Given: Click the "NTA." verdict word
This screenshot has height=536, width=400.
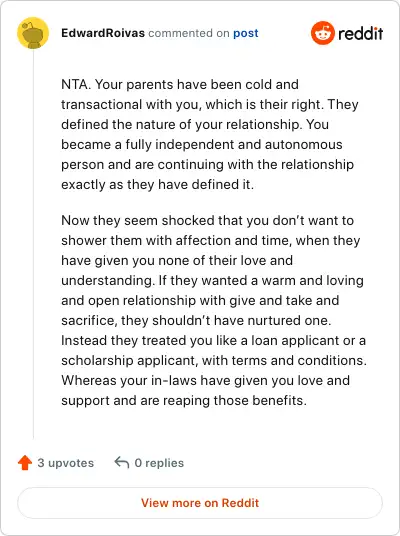Looking at the screenshot, I should [76, 84].
